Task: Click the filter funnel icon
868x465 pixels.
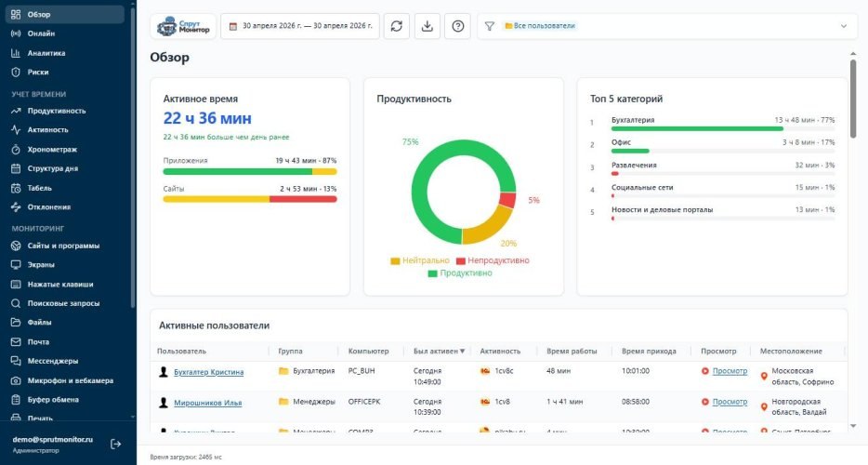Action: tap(490, 26)
